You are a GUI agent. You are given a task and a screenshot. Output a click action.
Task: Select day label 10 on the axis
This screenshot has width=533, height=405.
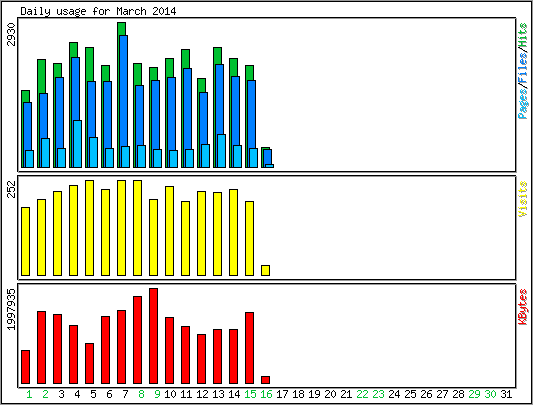point(170,394)
